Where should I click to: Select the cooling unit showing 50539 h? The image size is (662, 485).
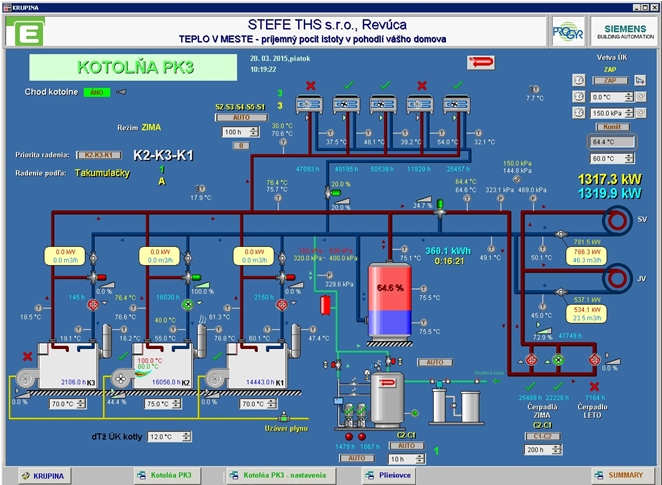383,104
